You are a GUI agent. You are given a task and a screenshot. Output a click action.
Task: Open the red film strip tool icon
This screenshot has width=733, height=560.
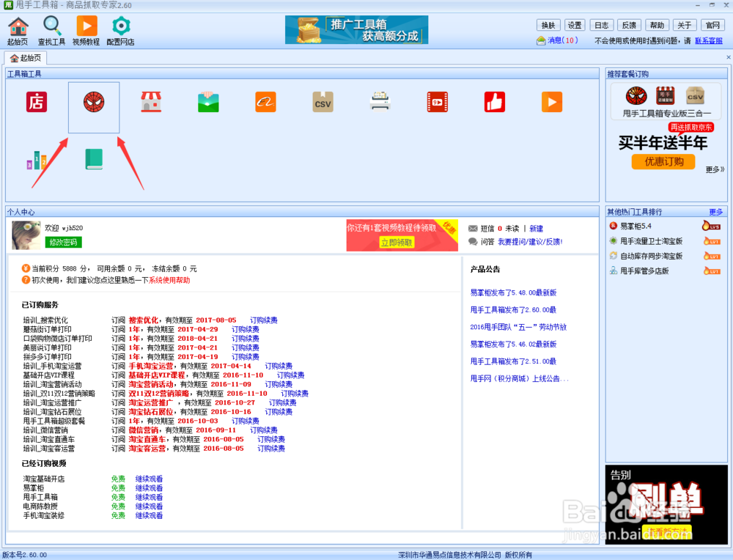click(438, 102)
